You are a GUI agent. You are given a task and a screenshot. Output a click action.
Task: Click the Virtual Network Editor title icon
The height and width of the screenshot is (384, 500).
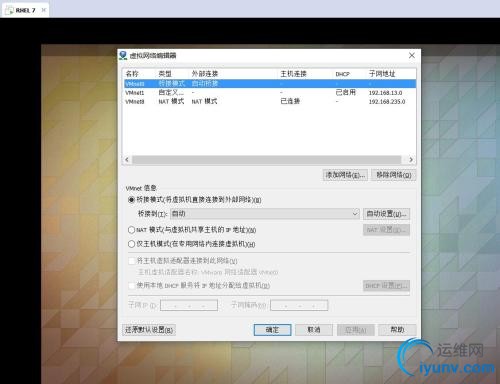pos(123,55)
